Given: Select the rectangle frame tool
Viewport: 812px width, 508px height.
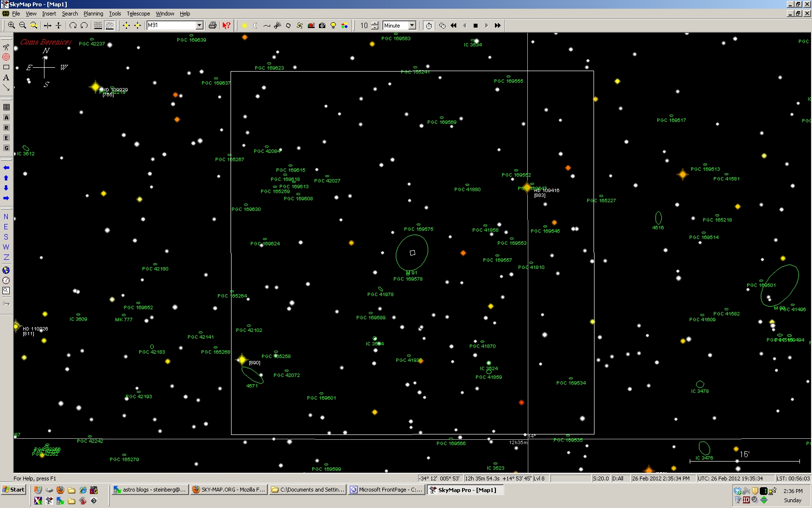Looking at the screenshot, I should [x=6, y=67].
